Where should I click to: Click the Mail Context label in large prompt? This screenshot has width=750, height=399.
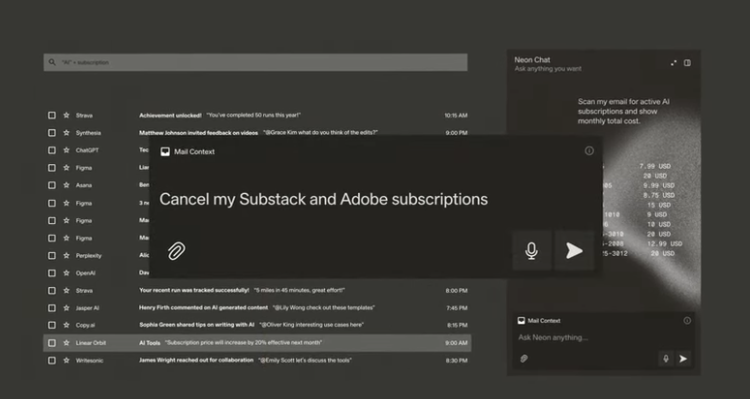[x=194, y=152]
